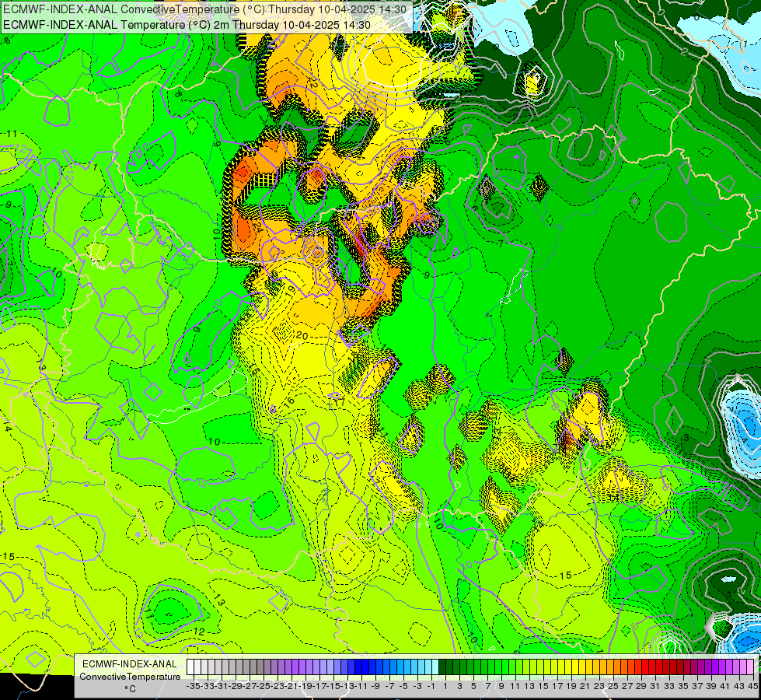Click the 19 contour label on the map
The image size is (761, 700).
point(290,290)
